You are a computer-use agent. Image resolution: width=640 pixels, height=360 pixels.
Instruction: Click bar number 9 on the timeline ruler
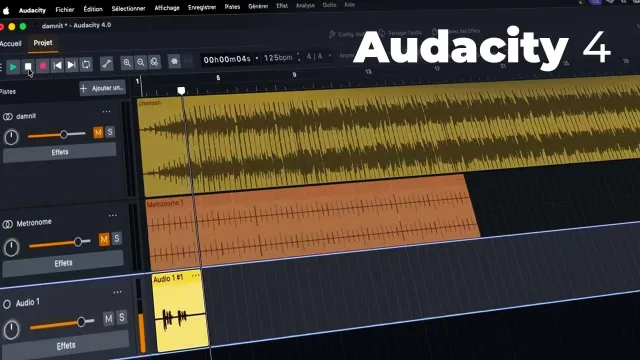[x=294, y=75]
